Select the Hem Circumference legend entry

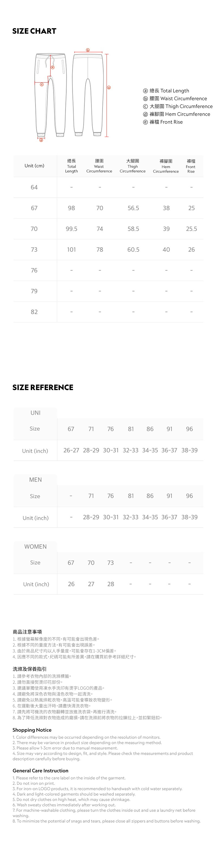coord(177,114)
